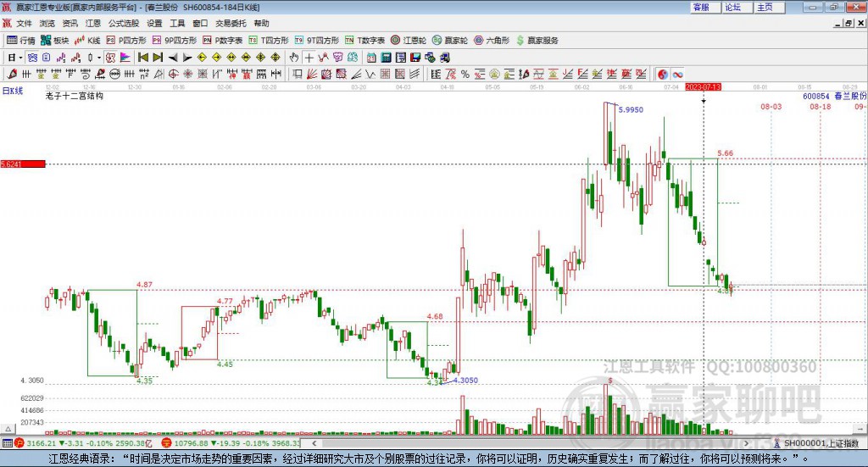The image size is (868, 467).
Task: Open the P数字表 table
Action: tap(223, 41)
